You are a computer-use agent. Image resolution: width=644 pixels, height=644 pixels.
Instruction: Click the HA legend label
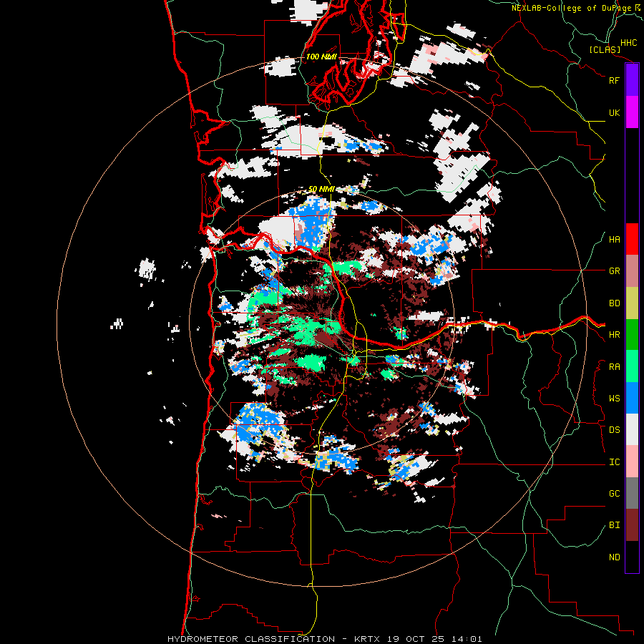pos(614,240)
